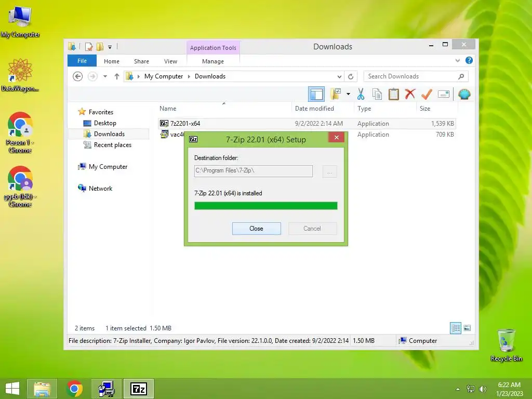Click the blue shell settings icon
Image resolution: width=532 pixels, height=399 pixels.
[464, 94]
